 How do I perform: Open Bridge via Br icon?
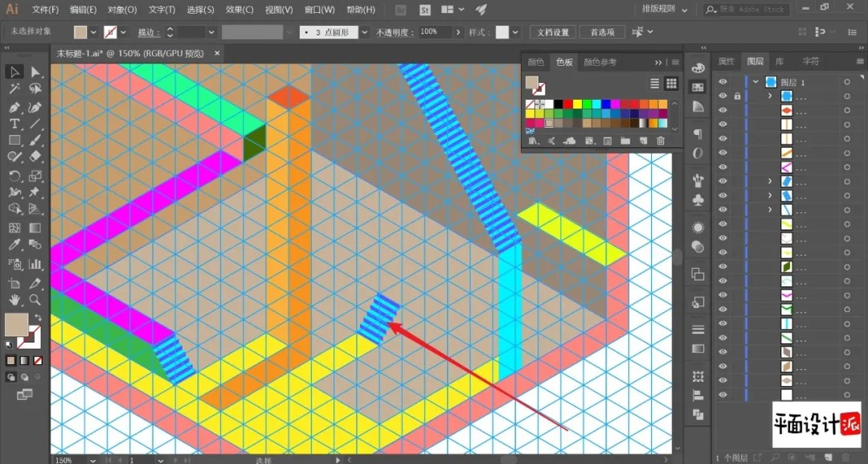(x=401, y=10)
